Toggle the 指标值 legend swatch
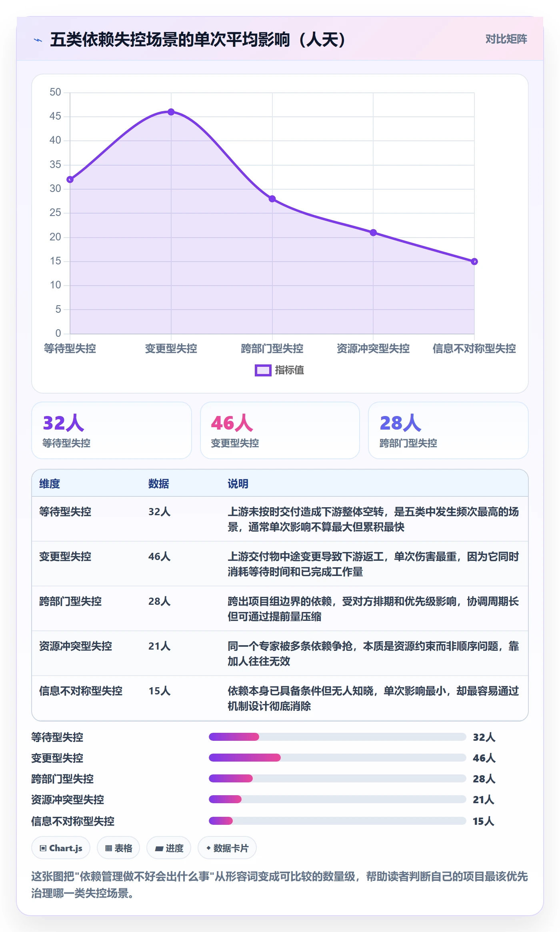 point(263,370)
